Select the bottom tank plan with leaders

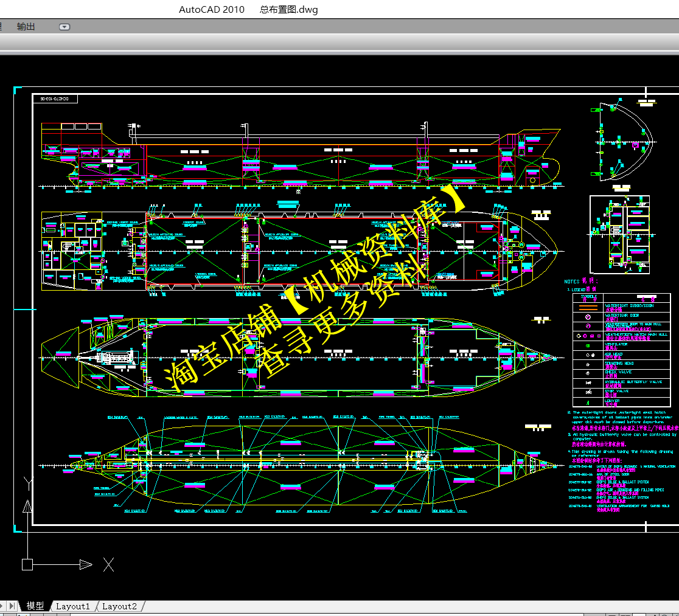coord(301,465)
